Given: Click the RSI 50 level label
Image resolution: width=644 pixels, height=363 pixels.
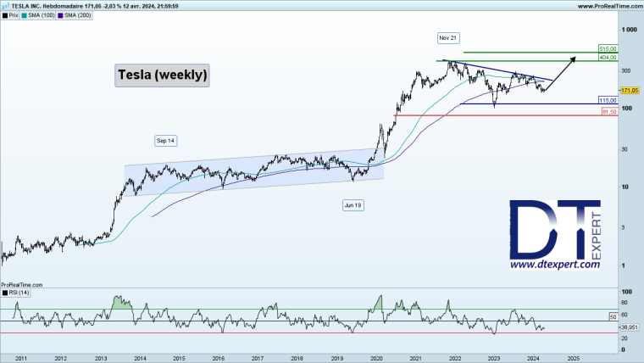Looking at the screenshot, I should [613, 317].
